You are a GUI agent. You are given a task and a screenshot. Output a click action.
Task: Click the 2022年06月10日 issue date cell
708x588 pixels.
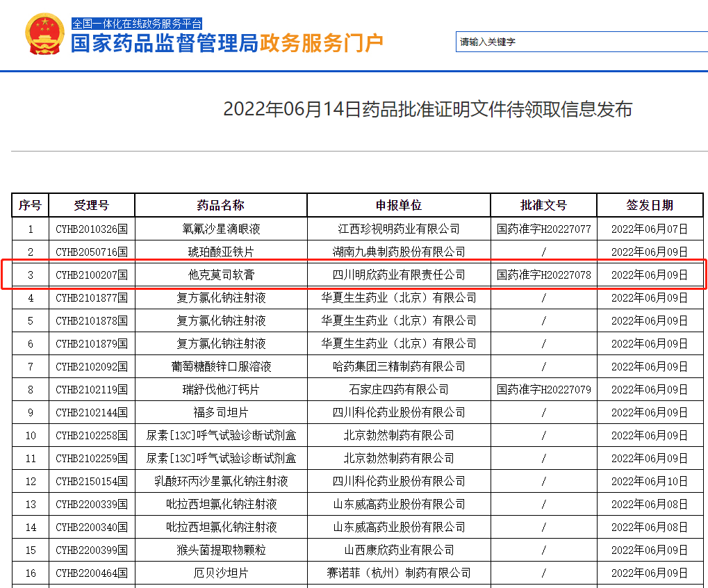pyautogui.click(x=649, y=481)
